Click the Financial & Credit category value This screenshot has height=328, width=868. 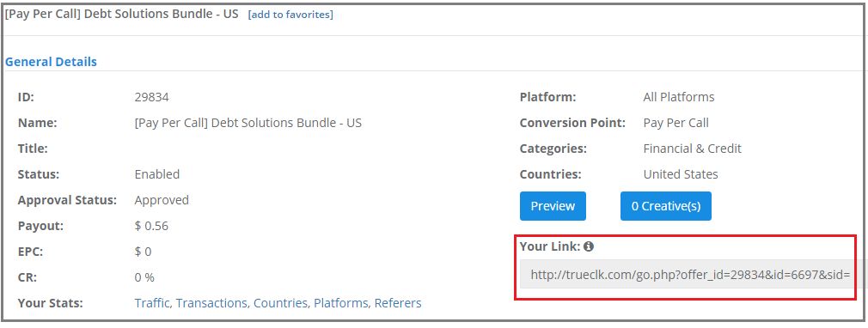tap(692, 149)
